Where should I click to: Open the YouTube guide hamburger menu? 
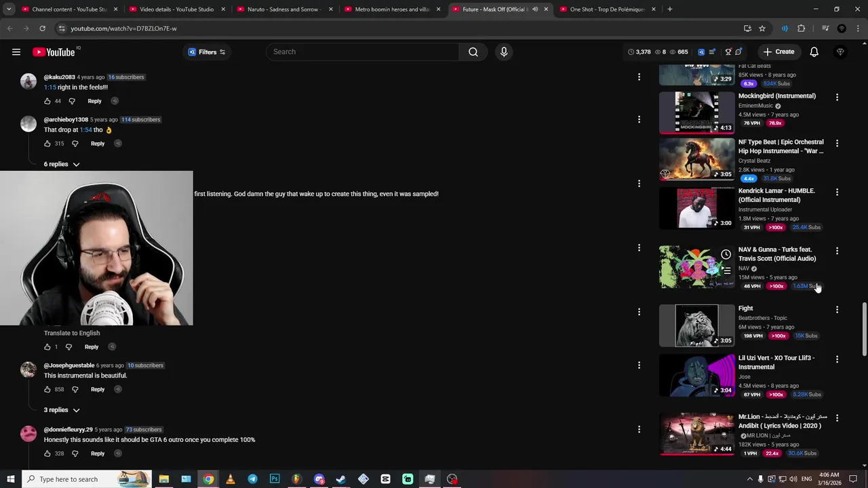(x=16, y=52)
